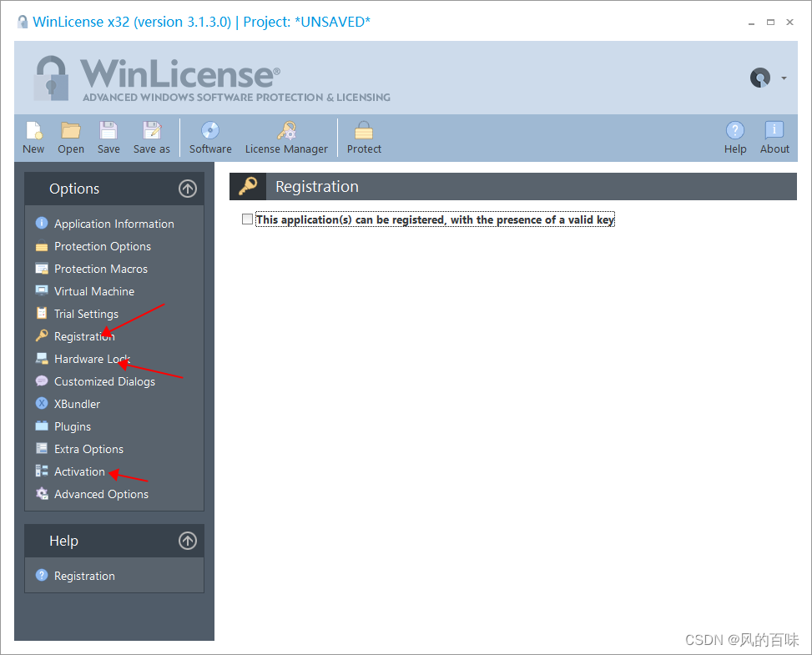Click the Application Information blue info icon
Screen dimensions: 812x655
coord(42,223)
